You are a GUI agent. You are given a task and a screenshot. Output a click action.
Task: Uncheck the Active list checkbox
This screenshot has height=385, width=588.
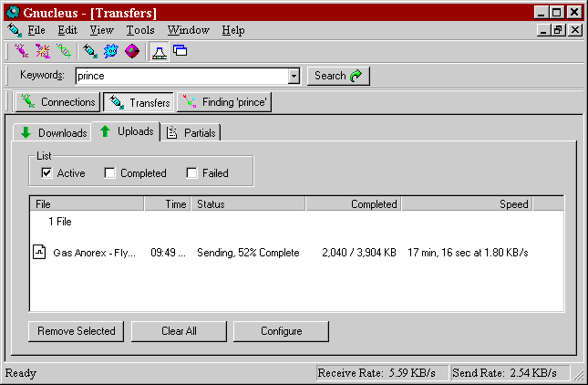(x=46, y=173)
